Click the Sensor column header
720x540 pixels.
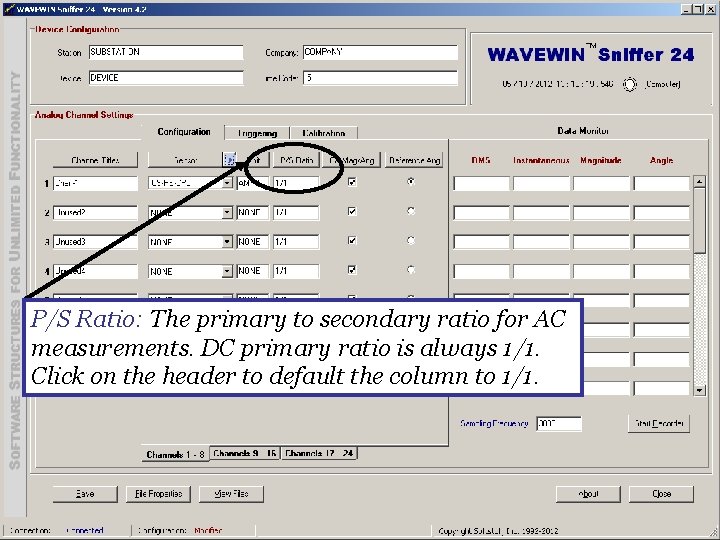point(185,160)
